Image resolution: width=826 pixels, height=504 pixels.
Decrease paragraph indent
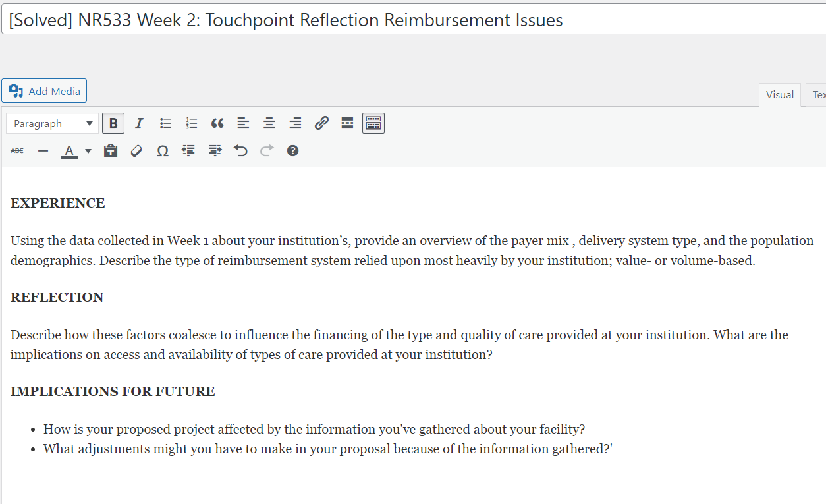189,151
